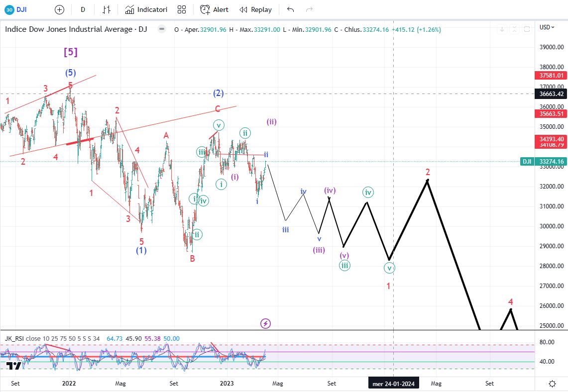Open the USD currency dropdown
The height and width of the screenshot is (392, 568).
[x=547, y=27]
